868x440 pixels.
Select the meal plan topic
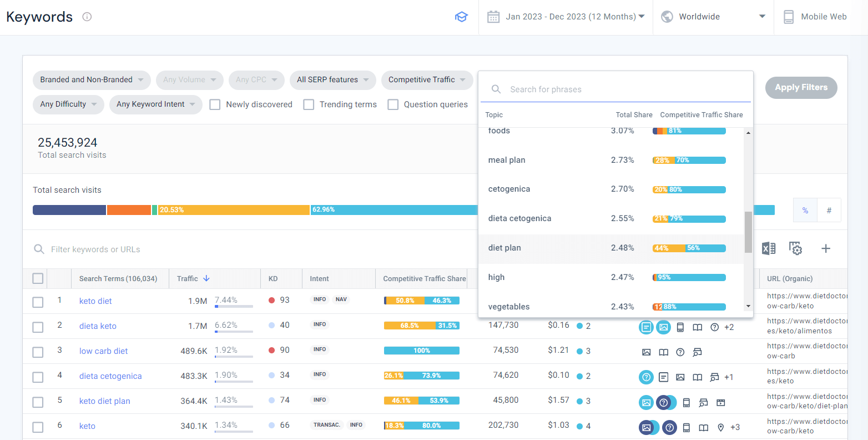tap(611, 160)
